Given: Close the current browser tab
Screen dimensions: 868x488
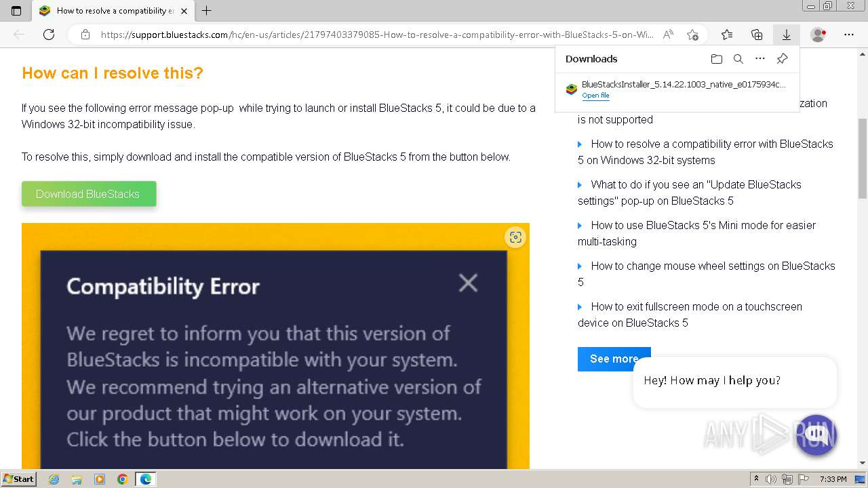Looking at the screenshot, I should (x=183, y=10).
